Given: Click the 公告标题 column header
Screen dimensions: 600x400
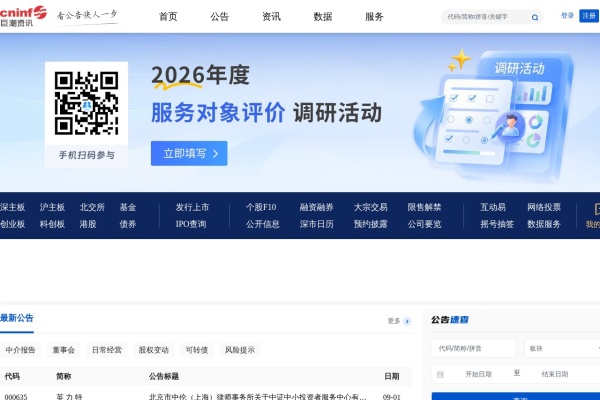Looking at the screenshot, I should coord(164,377).
